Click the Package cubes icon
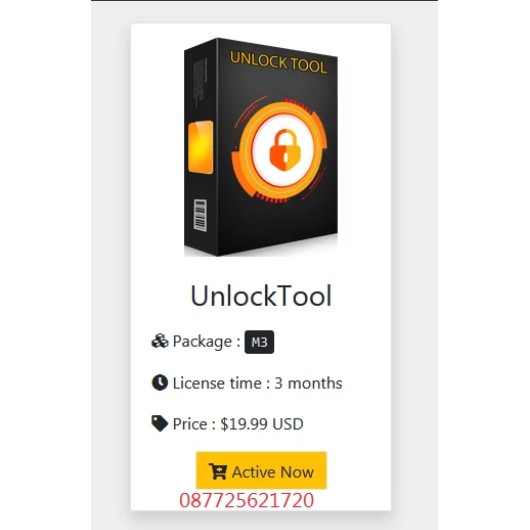Viewport: 530px width, 530px height. click(x=160, y=341)
